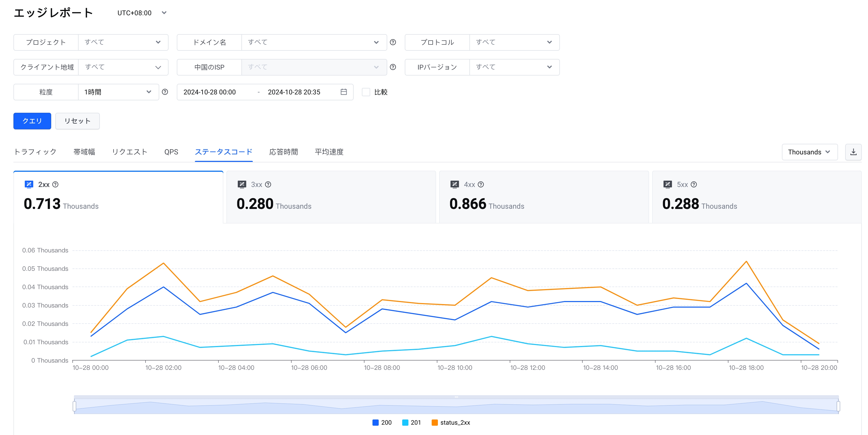Open the 中国のISP dropdown
Screen dimensions: 868x435
click(314, 67)
